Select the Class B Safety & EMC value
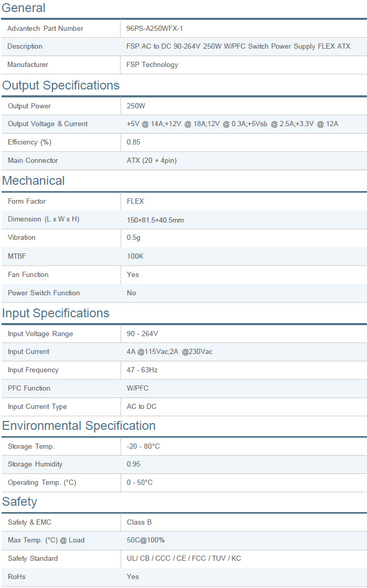367x588 pixels. [139, 523]
